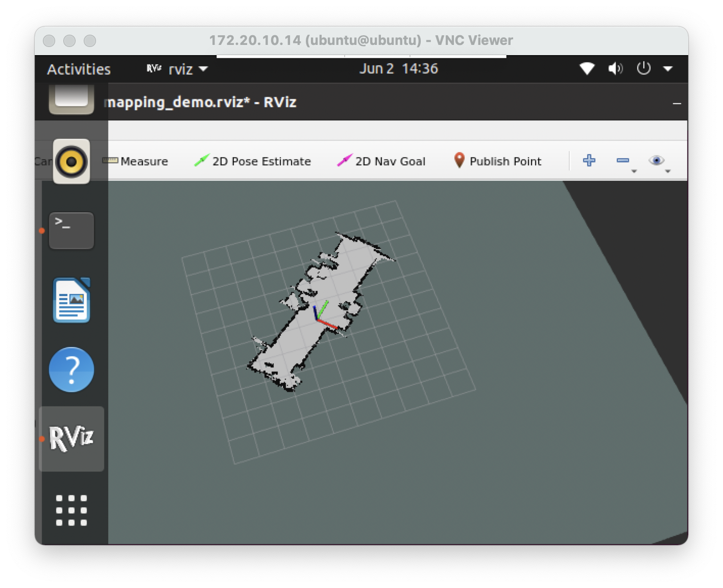
Task: Open LibreOffice Writer from the dock
Action: (x=71, y=300)
